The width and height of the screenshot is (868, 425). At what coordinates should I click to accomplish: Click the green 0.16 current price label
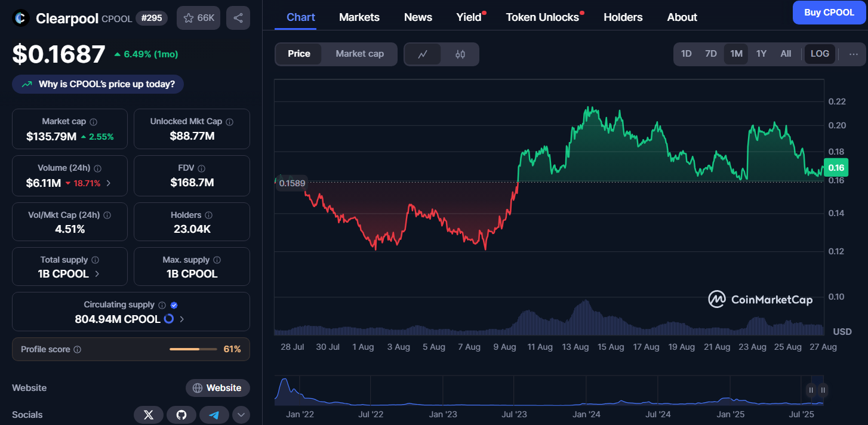tap(836, 168)
